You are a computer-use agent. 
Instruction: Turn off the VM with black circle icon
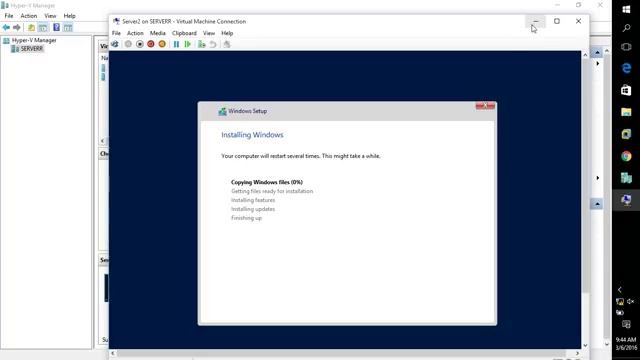[x=140, y=44]
